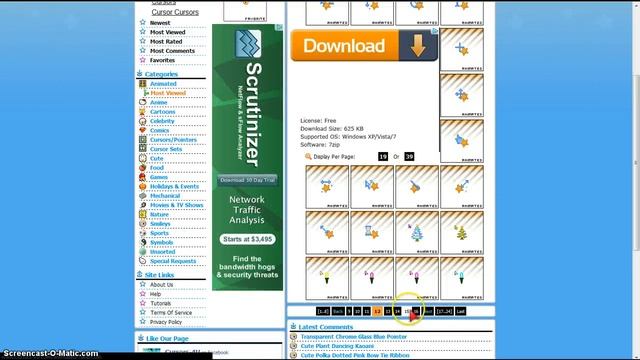This screenshot has width=640, height=360.
Task: Go to page 14 in pagination
Action: 397,311
